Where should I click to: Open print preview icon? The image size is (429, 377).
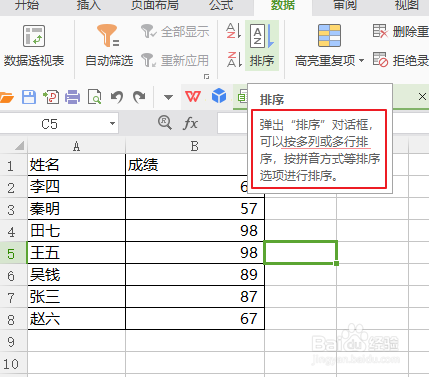click(94, 97)
